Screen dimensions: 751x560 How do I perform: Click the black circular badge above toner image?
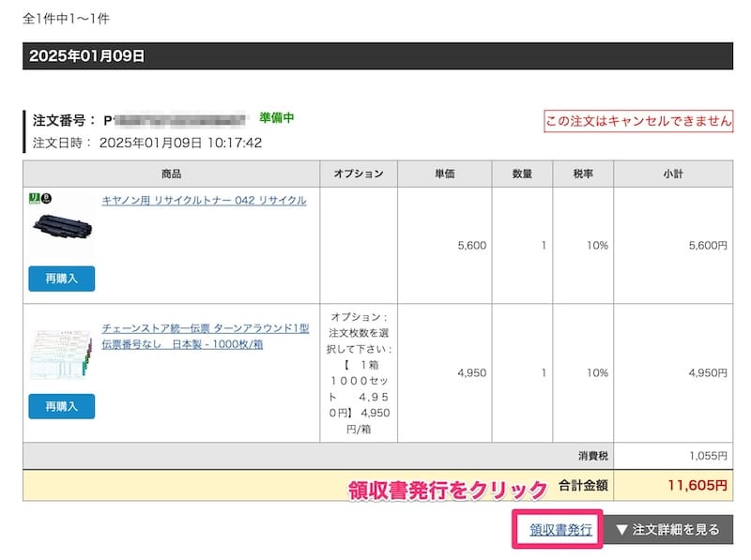47,199
